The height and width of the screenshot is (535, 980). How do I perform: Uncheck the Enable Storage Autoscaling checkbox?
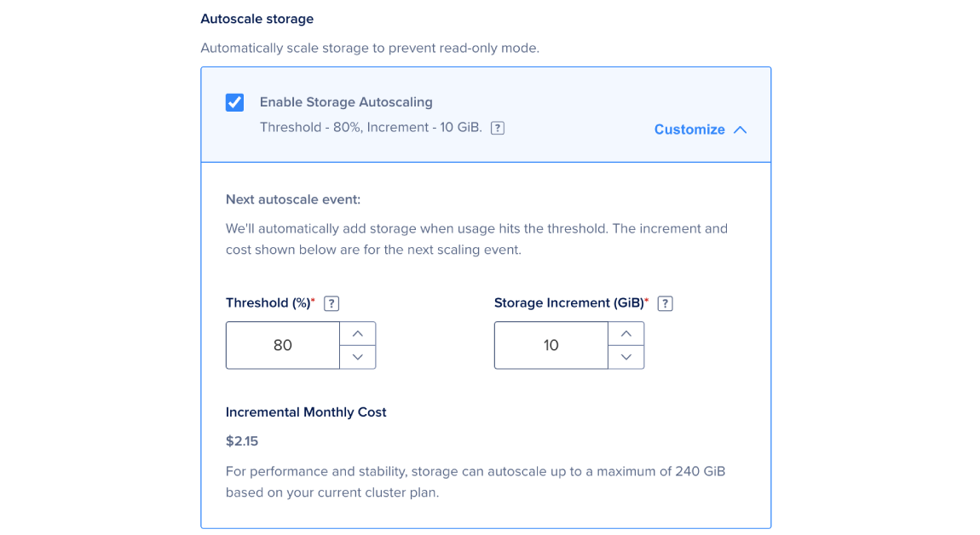[x=234, y=102]
